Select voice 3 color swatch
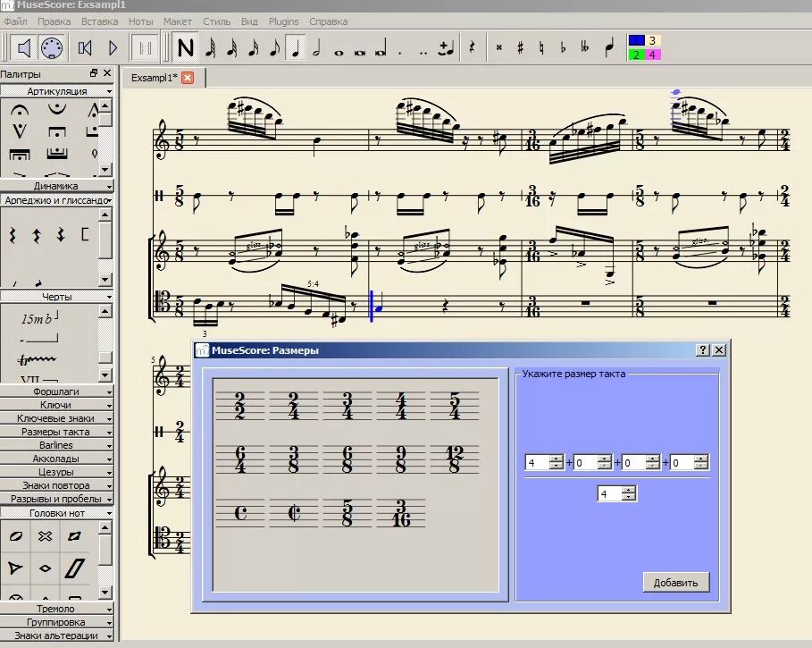This screenshot has height=648, width=812. click(652, 39)
